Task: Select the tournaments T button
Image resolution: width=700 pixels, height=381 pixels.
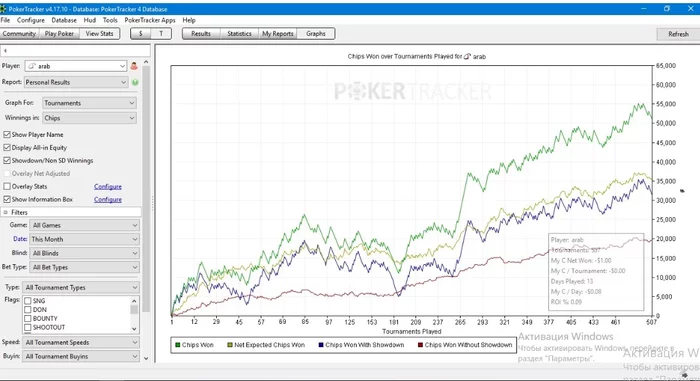Action: pyautogui.click(x=161, y=33)
